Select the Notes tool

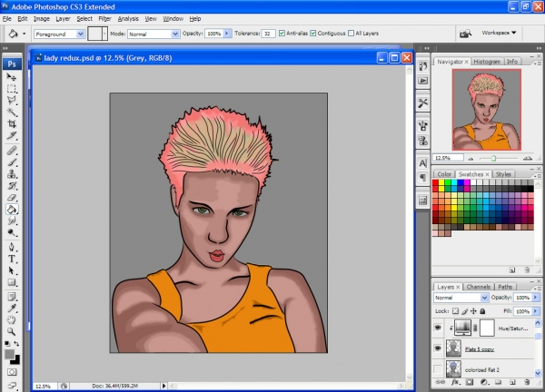[x=12, y=297]
